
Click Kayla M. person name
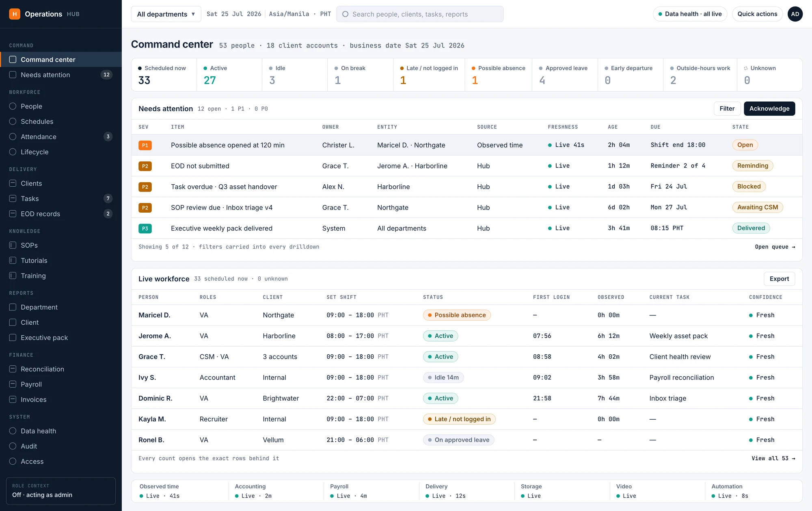click(x=152, y=419)
